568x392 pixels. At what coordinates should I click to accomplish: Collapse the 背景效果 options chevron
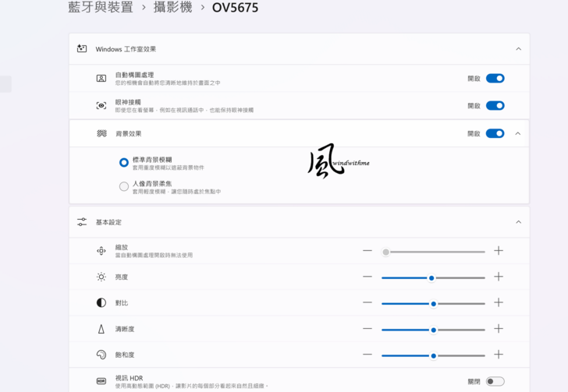(x=518, y=133)
